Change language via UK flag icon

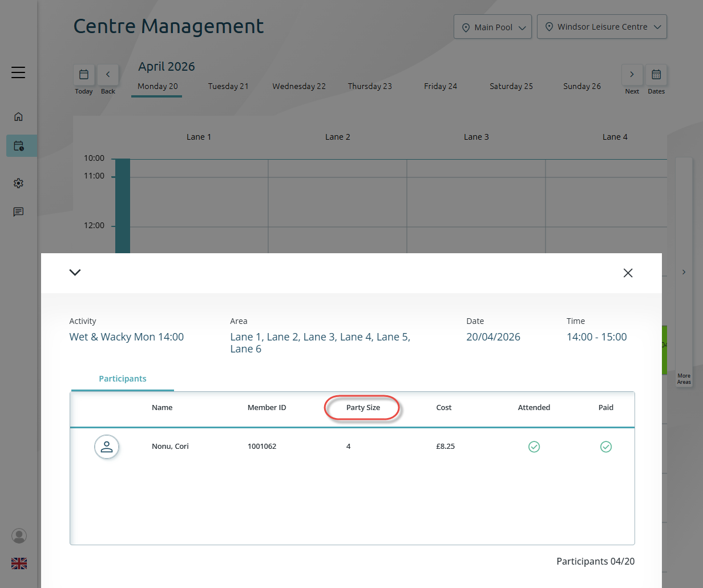[19, 563]
